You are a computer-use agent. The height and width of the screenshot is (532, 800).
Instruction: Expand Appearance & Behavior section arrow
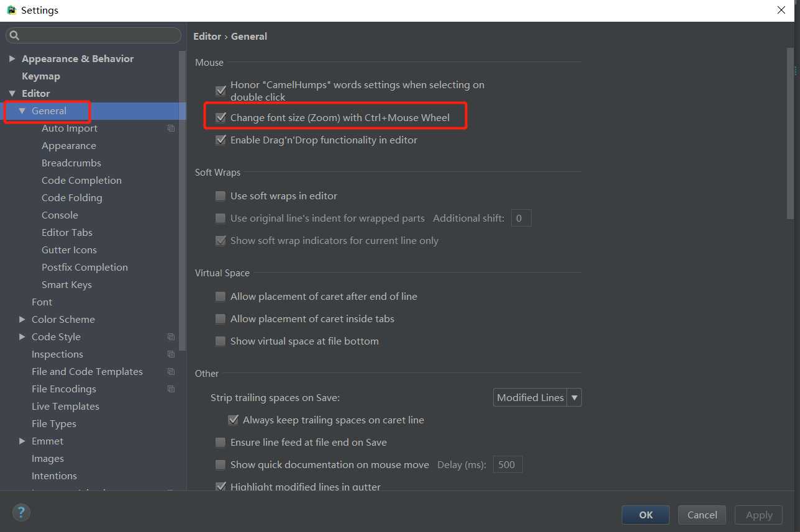(12, 59)
